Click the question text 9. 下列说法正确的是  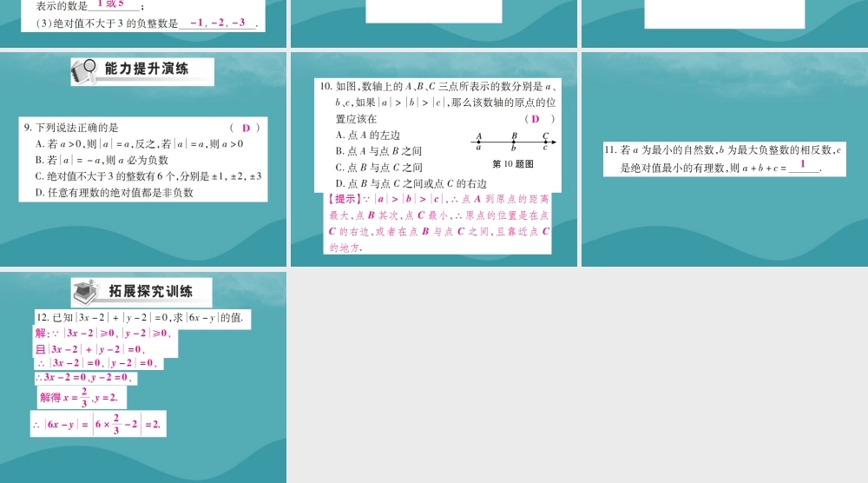[x=71, y=128]
